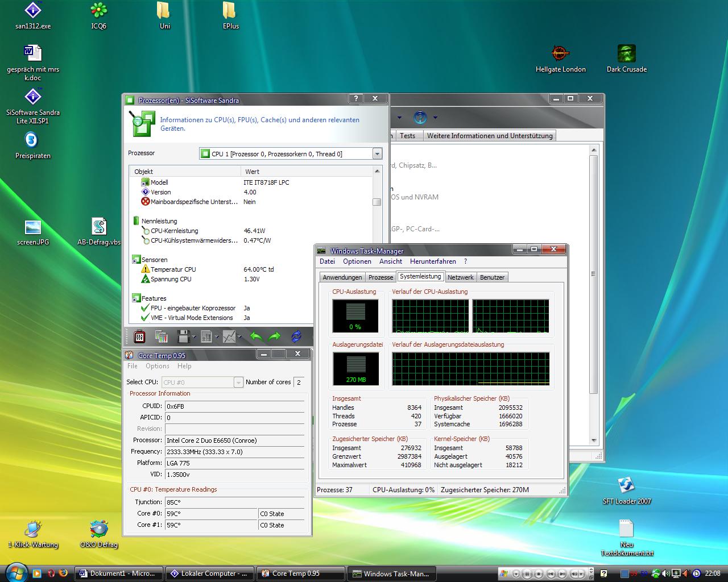Click the green forward arrow in Sandra
Image resolution: width=728 pixels, height=582 pixels.
point(274,336)
